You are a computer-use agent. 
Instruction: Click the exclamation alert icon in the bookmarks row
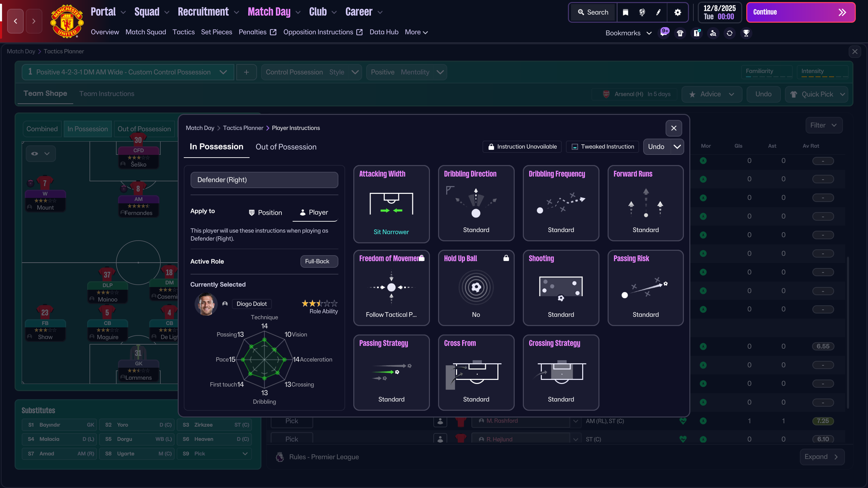697,33
